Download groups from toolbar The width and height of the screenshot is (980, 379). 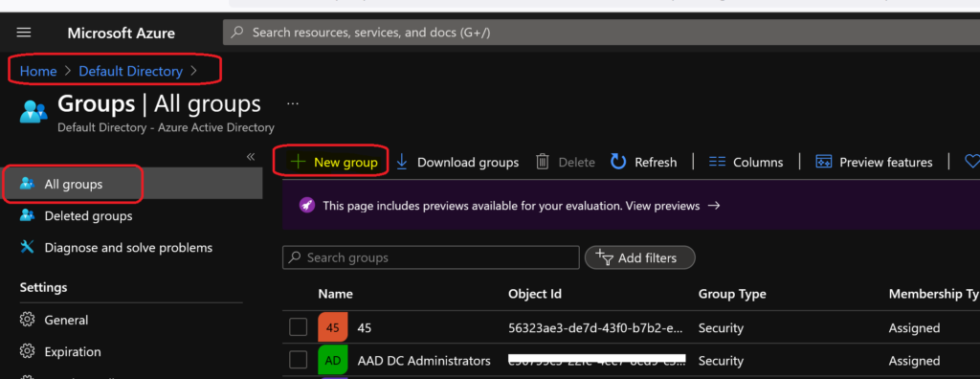(x=457, y=162)
